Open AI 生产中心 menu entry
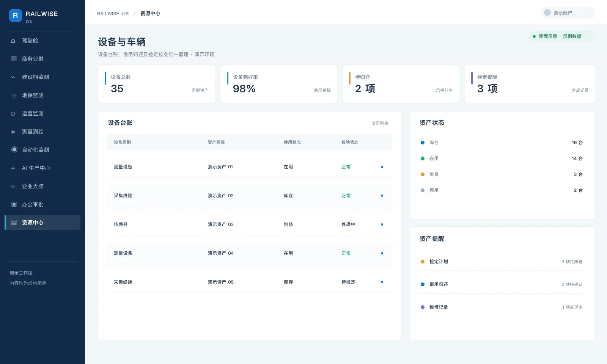The width and height of the screenshot is (607, 364). click(42, 168)
